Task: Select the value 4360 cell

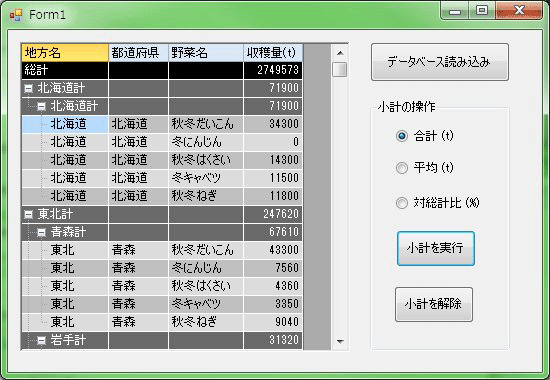Action: (273, 286)
